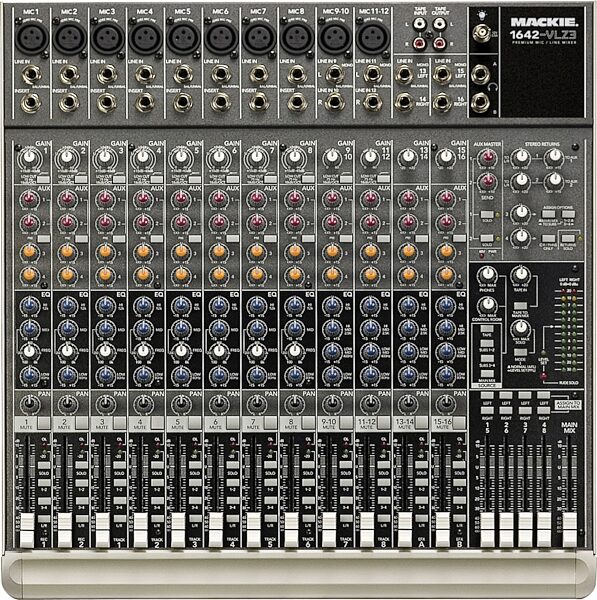Click channel 5 LOW EQ knob
This screenshot has height=600, width=597.
181,375
